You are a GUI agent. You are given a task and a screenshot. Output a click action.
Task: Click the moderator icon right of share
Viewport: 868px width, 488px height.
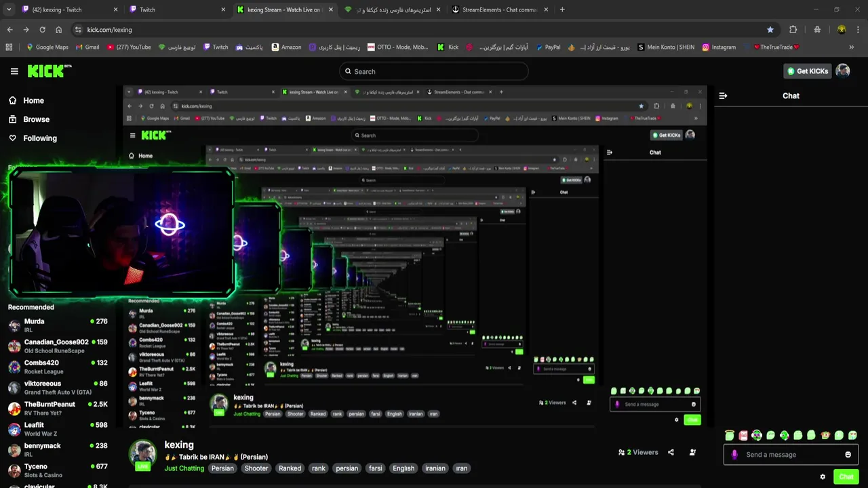692,452
